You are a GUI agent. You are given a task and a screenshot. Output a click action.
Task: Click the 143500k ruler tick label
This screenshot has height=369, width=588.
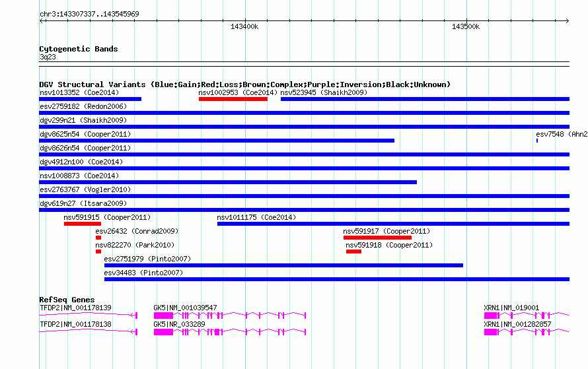pos(466,26)
